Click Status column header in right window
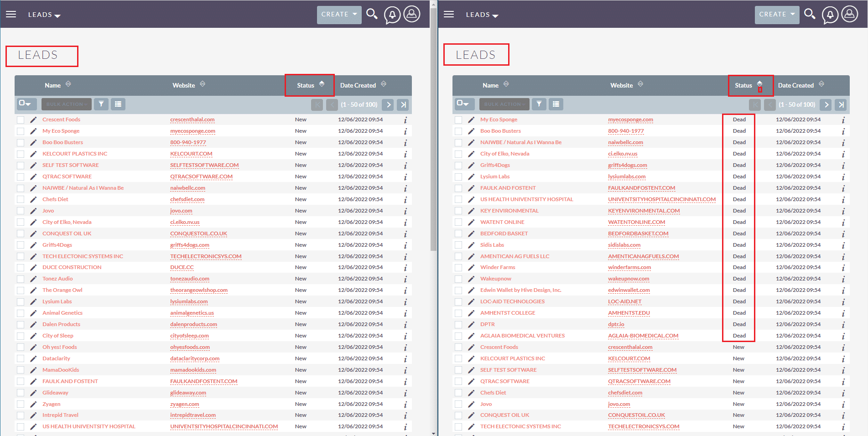Viewport: 868px width, 436px height. [743, 85]
